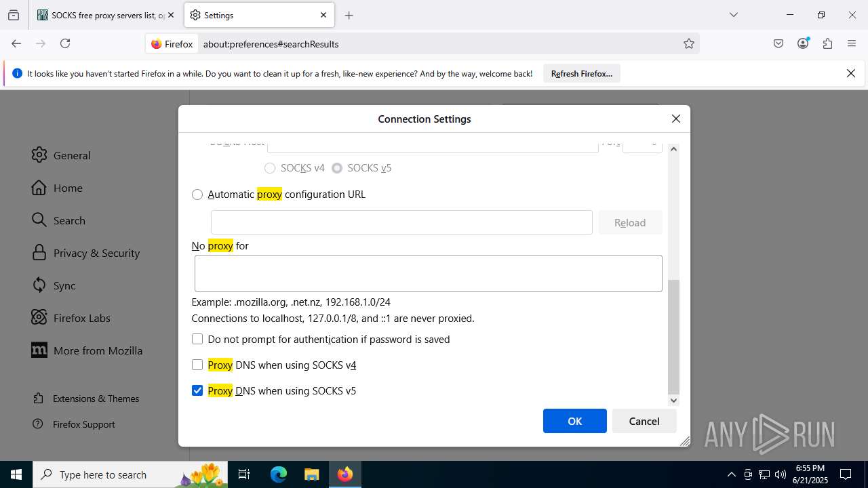Viewport: 868px width, 488px height.
Task: Click the automatic proxy URL input field
Action: coord(401,222)
